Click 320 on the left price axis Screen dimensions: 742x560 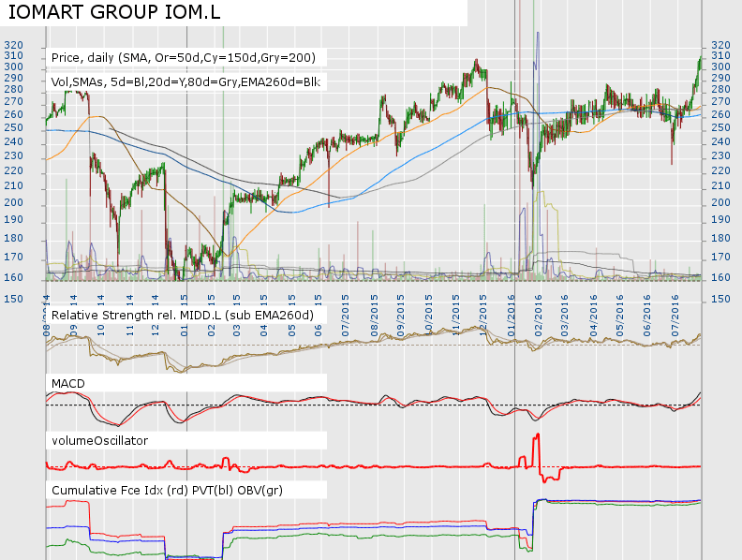coord(13,45)
